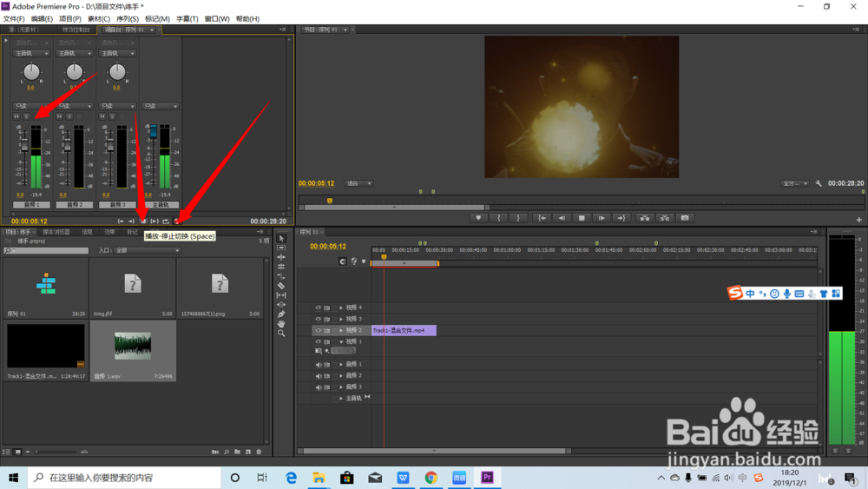The height and width of the screenshot is (489, 868).
Task: Open Program monitor zoom level dropdown
Action: pos(358,183)
